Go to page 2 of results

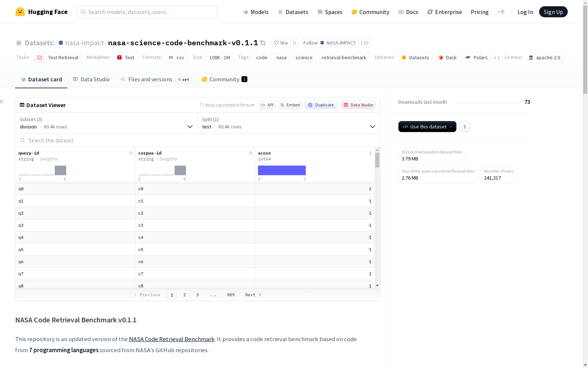184,295
